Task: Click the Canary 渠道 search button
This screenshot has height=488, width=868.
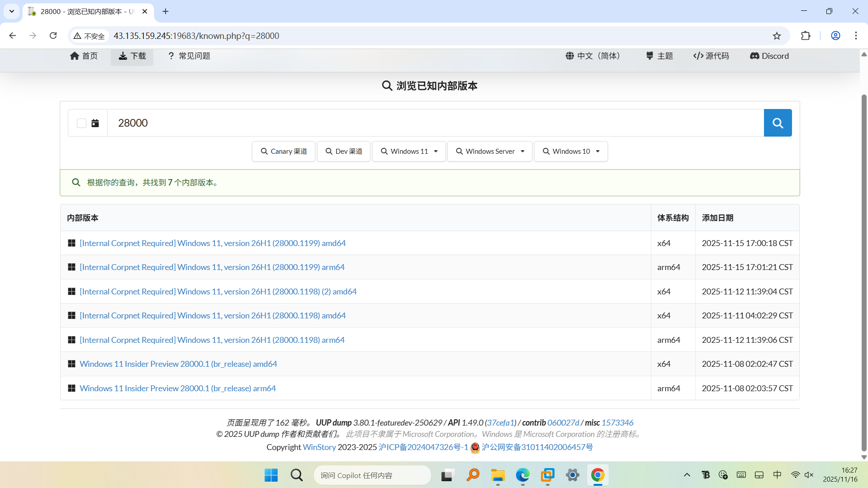Action: click(x=284, y=151)
